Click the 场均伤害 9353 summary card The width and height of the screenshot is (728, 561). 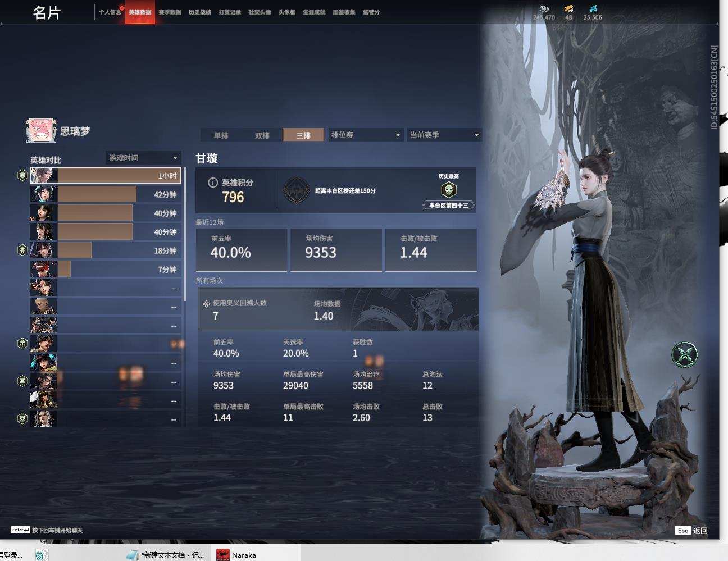pos(336,250)
